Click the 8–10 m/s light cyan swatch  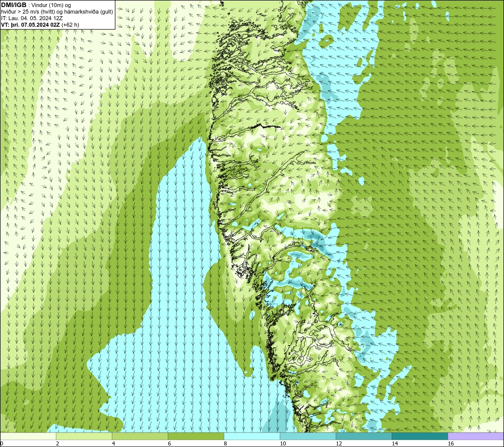251,436
